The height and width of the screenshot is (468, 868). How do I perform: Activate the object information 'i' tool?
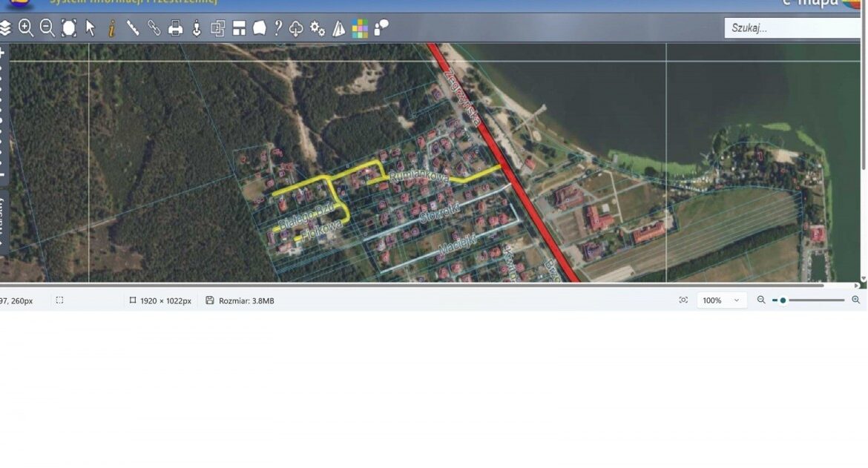click(111, 28)
